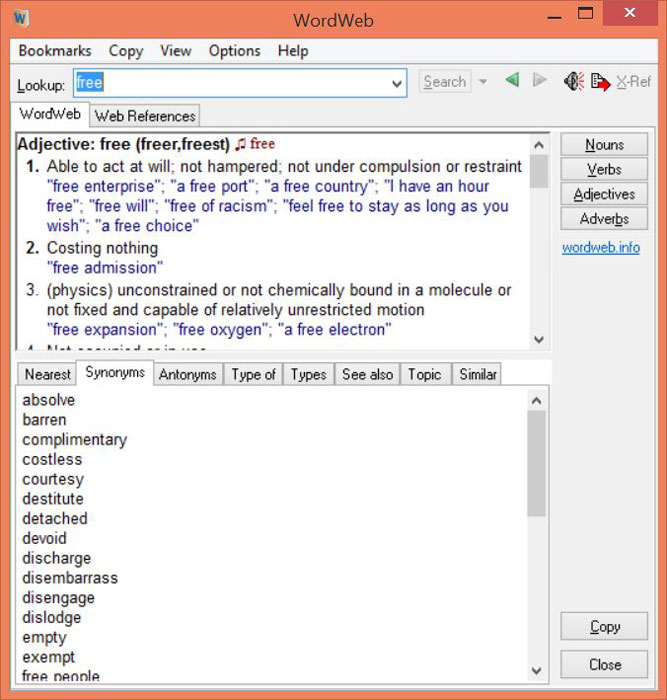This screenshot has height=700, width=667.
Task: Switch to the Web References tab
Action: click(x=145, y=116)
